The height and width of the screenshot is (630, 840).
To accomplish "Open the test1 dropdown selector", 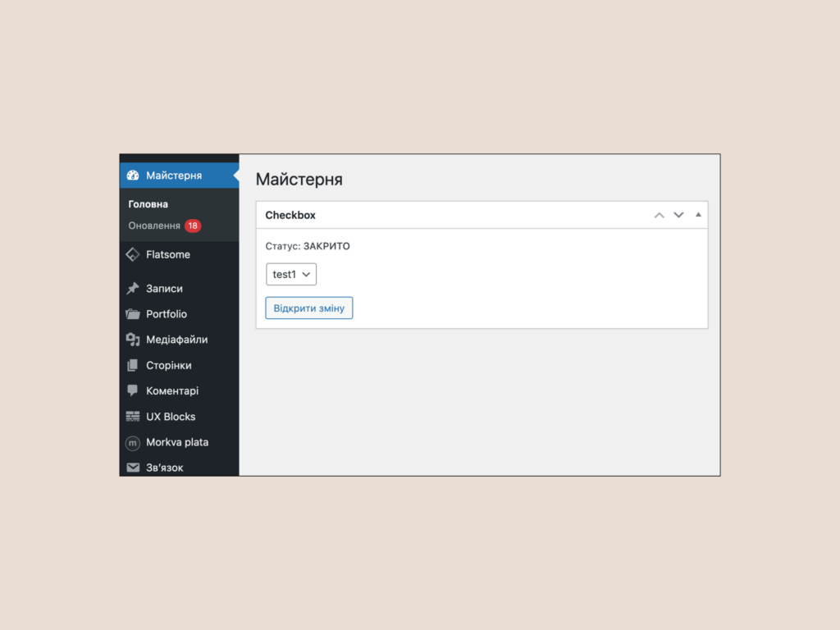I will click(291, 274).
